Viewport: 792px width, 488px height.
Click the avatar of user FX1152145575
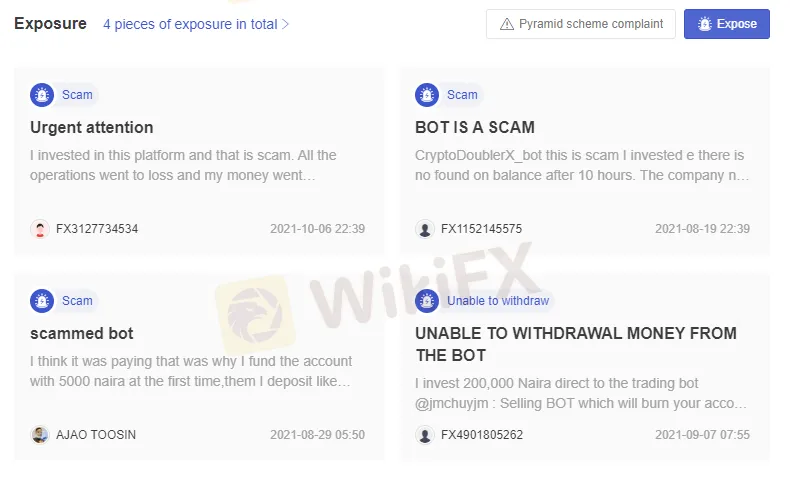425,229
